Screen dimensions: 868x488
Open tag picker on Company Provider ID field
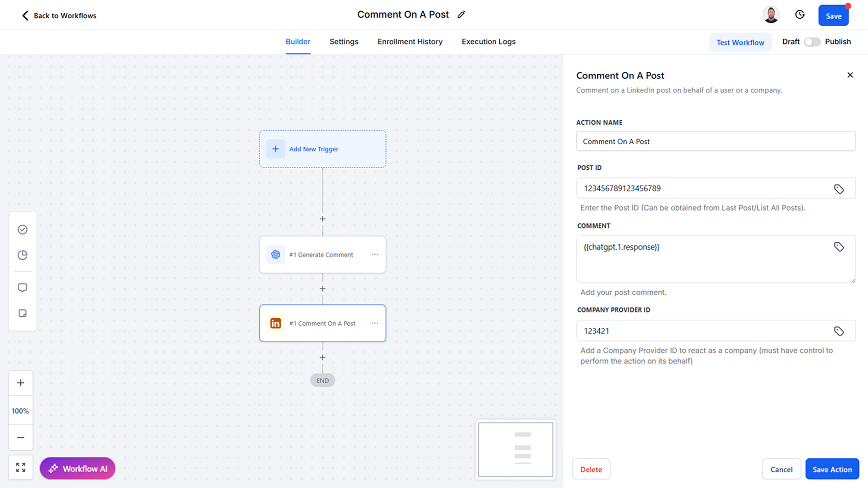pos(839,330)
